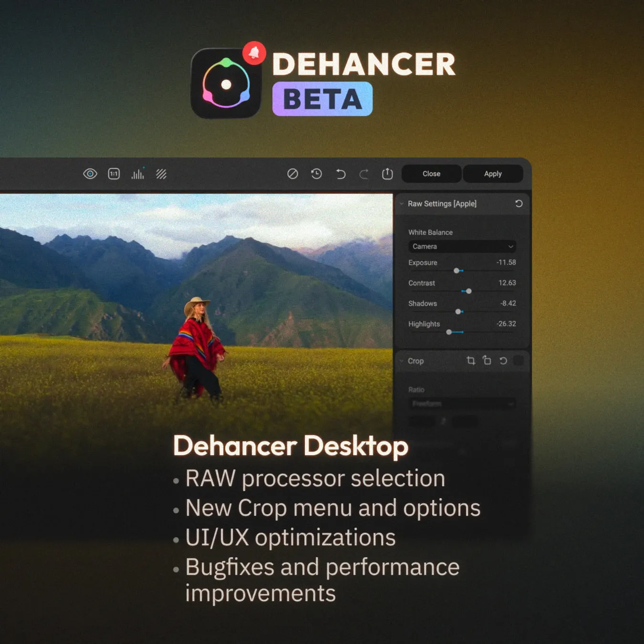The image size is (644, 644).
Task: Select the crop tool icon in Crop panel
Action: point(471,361)
